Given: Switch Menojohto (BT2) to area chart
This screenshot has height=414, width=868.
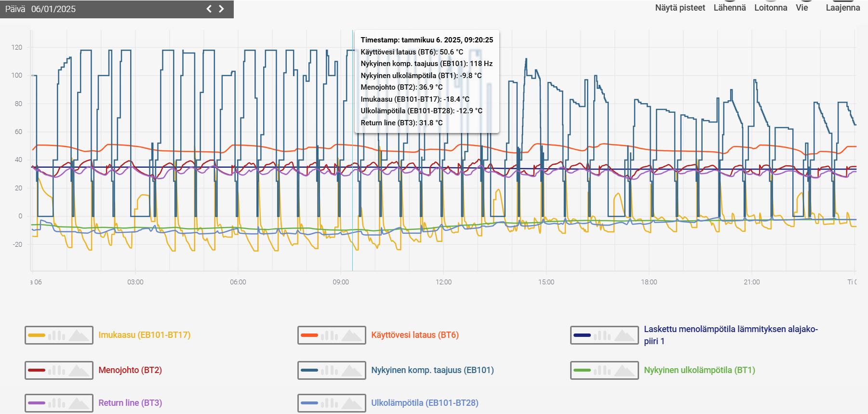Looking at the screenshot, I should [x=79, y=370].
